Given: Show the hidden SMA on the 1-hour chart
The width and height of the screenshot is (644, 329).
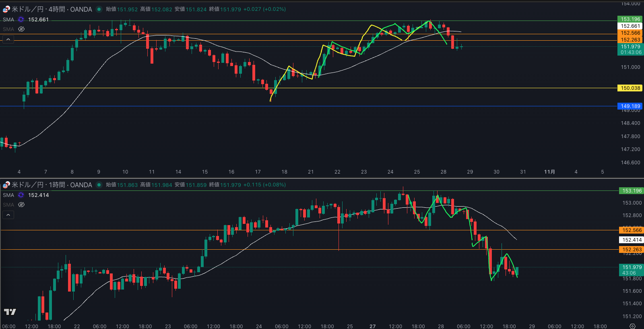Looking at the screenshot, I should 21,205.
